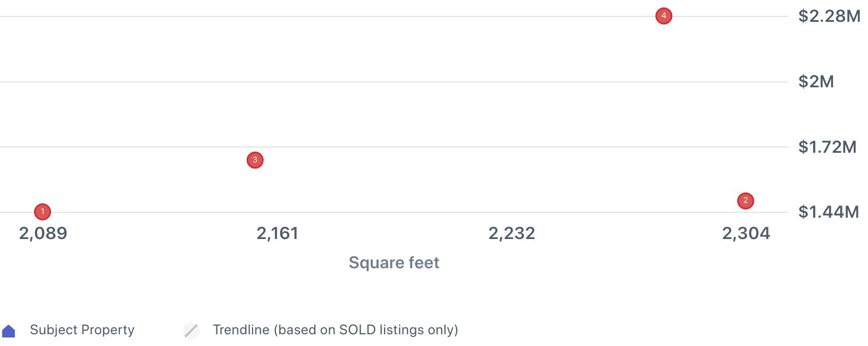Click the Square feet axis title
The image size is (868, 346).
click(394, 262)
